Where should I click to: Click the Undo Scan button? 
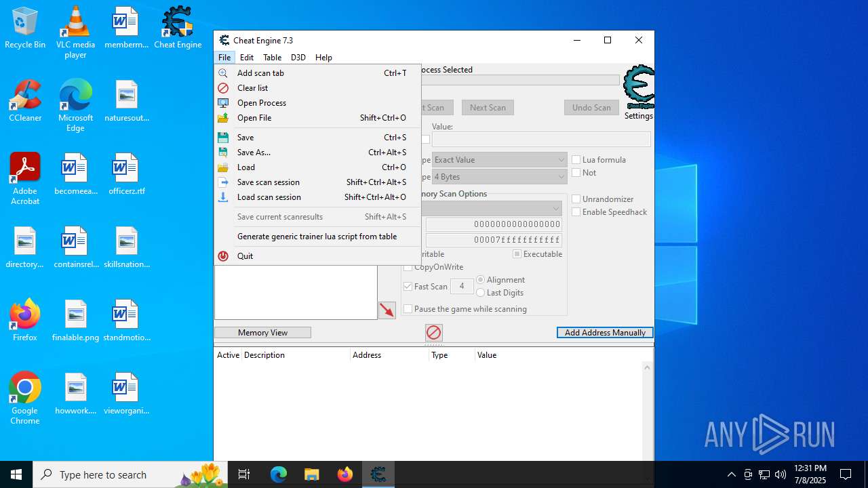(x=591, y=107)
